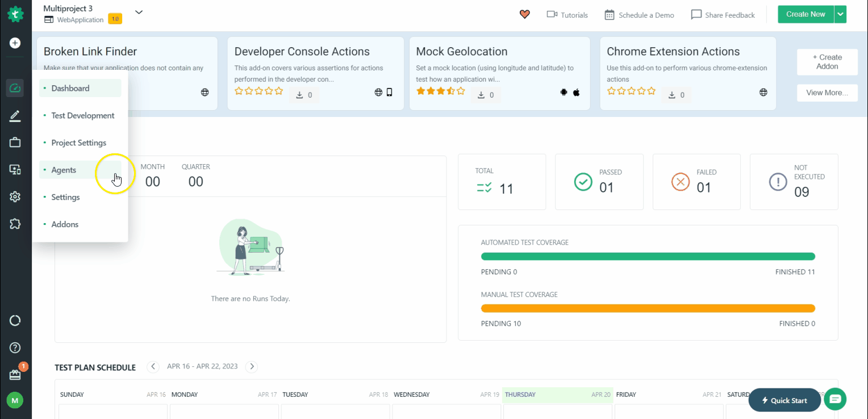Click the globe icon on Broken Link Finder
This screenshot has height=419, width=868.
click(x=205, y=93)
